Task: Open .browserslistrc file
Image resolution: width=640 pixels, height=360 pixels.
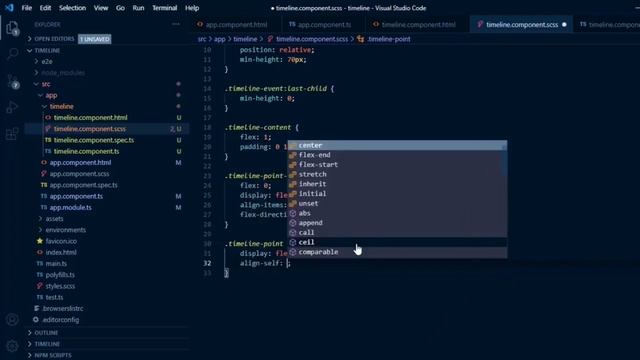Action: 62,309
